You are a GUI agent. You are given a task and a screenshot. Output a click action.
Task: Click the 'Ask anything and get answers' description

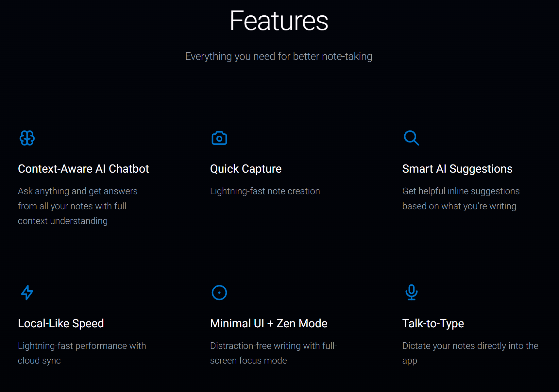[78, 206]
